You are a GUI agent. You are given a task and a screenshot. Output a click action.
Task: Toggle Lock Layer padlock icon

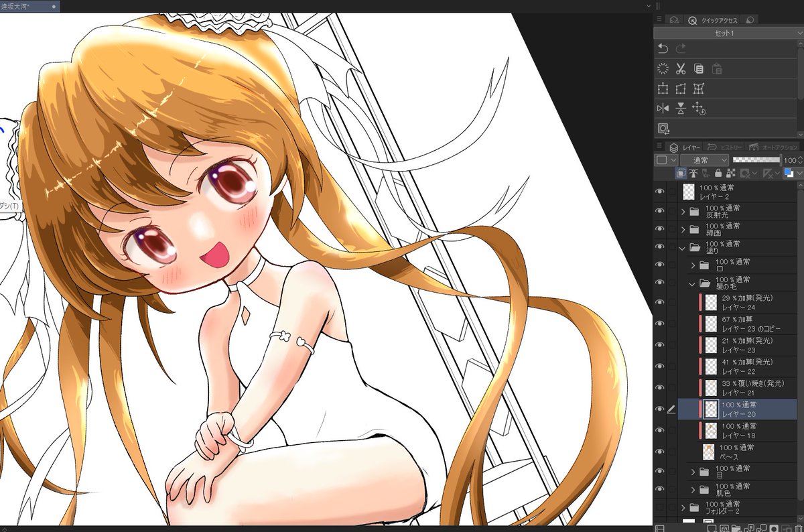[x=718, y=173]
